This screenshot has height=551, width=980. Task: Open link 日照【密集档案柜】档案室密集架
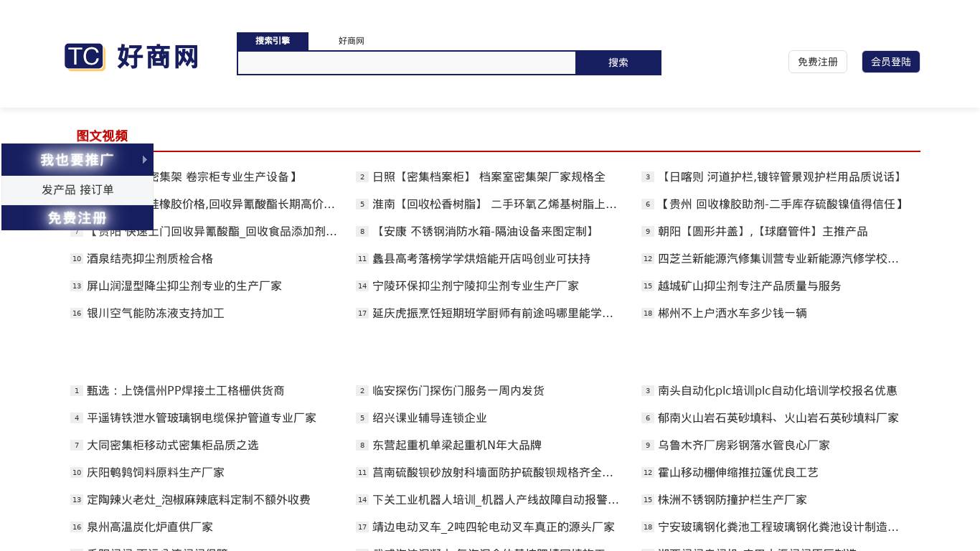coord(489,177)
